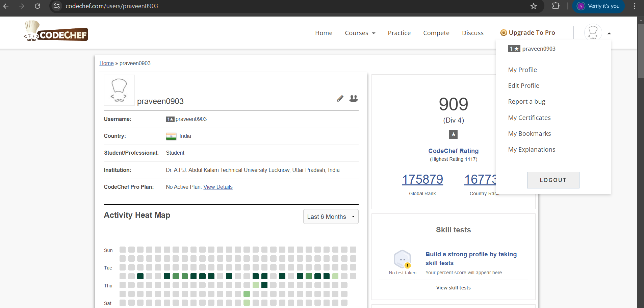Image resolution: width=644 pixels, height=308 pixels.
Task: Click the 1-star rating badge under Div 4
Action: click(453, 134)
